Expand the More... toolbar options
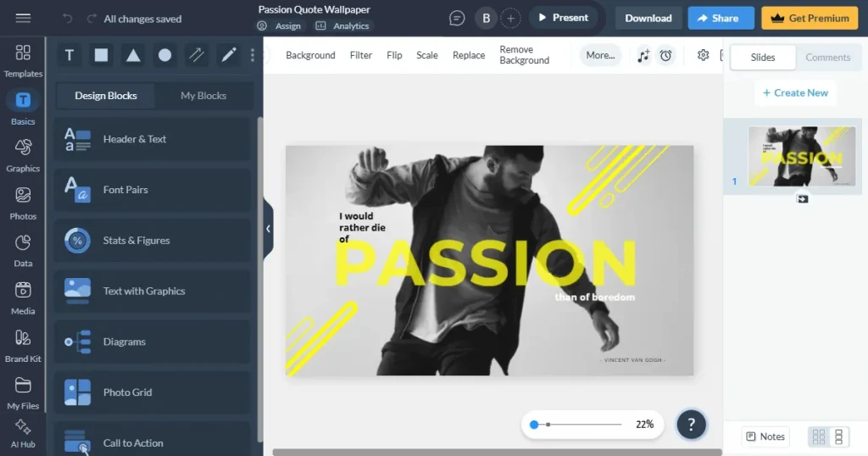The width and height of the screenshot is (868, 456). pos(600,55)
